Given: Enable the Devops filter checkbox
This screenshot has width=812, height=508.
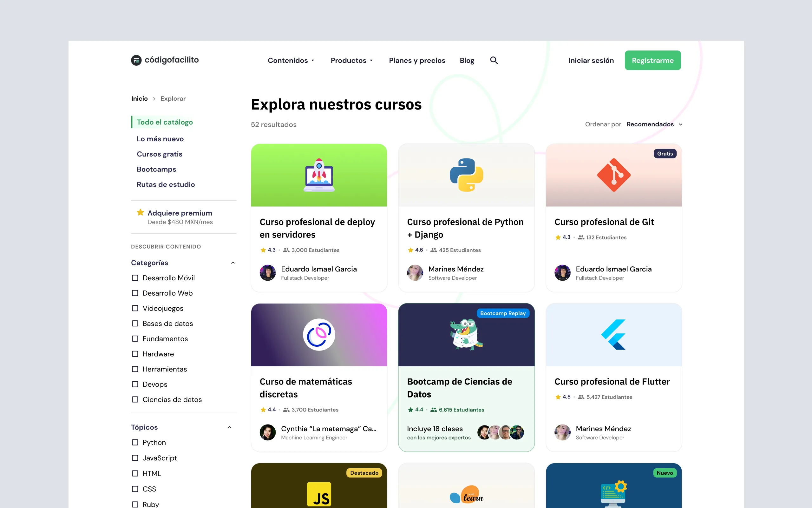Looking at the screenshot, I should pyautogui.click(x=135, y=384).
